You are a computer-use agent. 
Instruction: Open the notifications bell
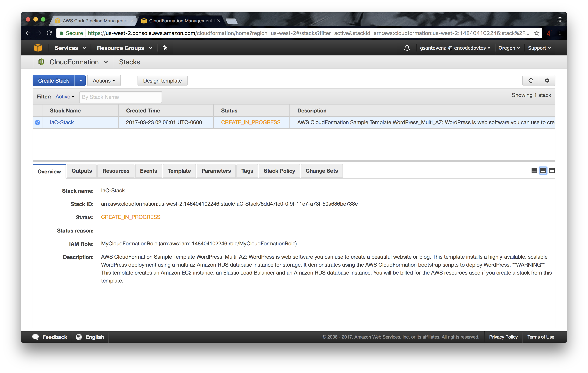(x=407, y=48)
